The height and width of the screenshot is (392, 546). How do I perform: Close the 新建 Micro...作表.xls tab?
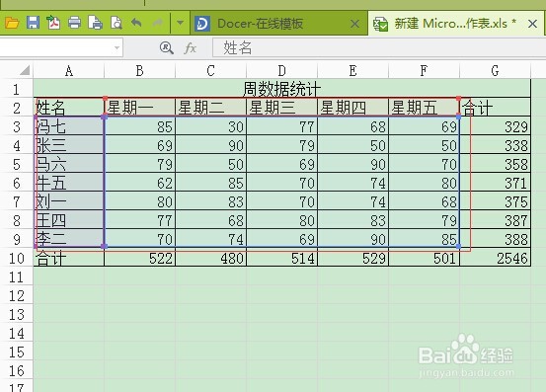pyautogui.click(x=532, y=24)
